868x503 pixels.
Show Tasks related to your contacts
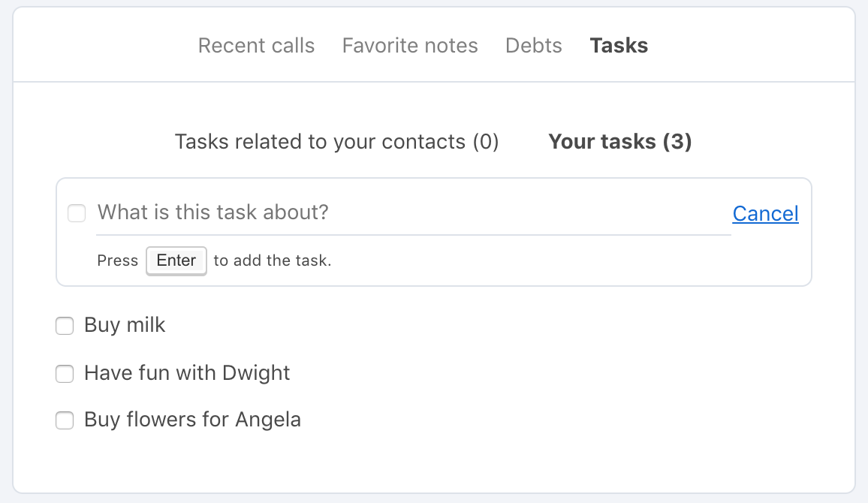pos(336,142)
